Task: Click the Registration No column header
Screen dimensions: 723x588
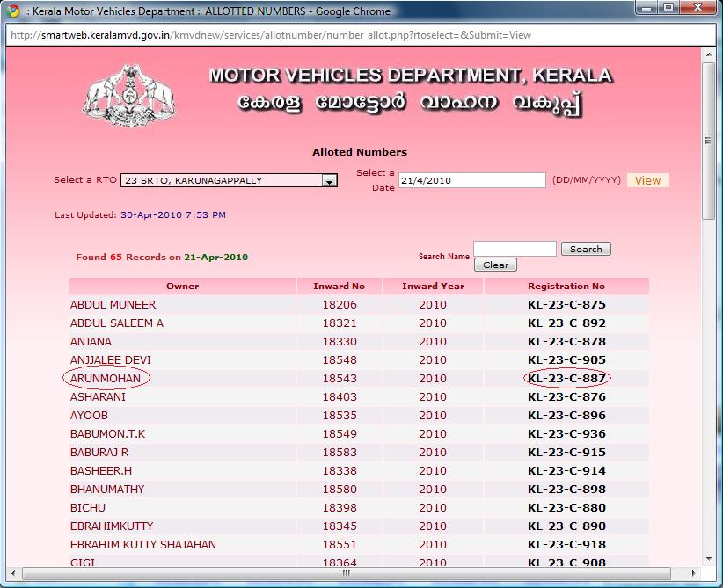Action: point(566,286)
